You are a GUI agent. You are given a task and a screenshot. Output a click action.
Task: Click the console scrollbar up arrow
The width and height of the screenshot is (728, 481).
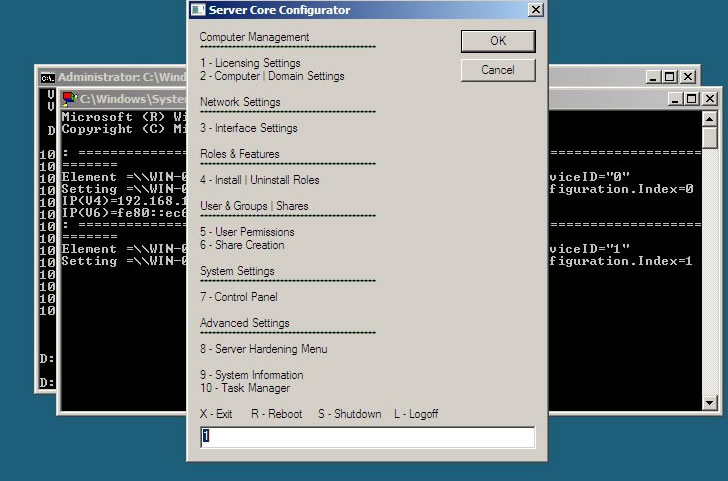click(710, 118)
